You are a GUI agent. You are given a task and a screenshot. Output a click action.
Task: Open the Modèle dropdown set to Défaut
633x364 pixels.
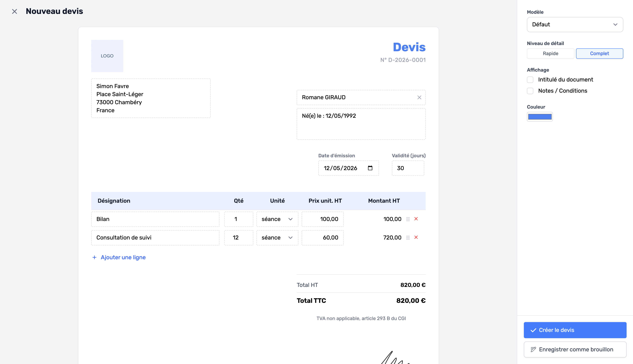pyautogui.click(x=575, y=25)
